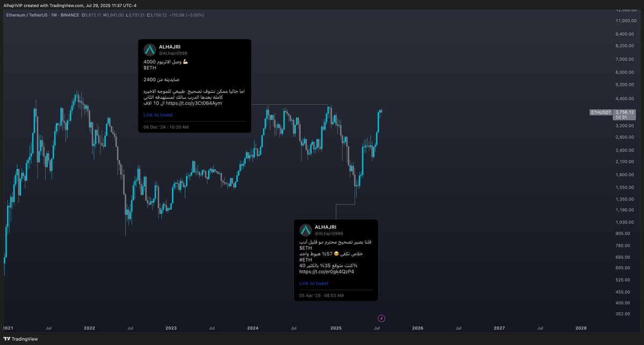Click the ALHAJRI avatar on the 05 Apr '25 tweet

tap(305, 229)
